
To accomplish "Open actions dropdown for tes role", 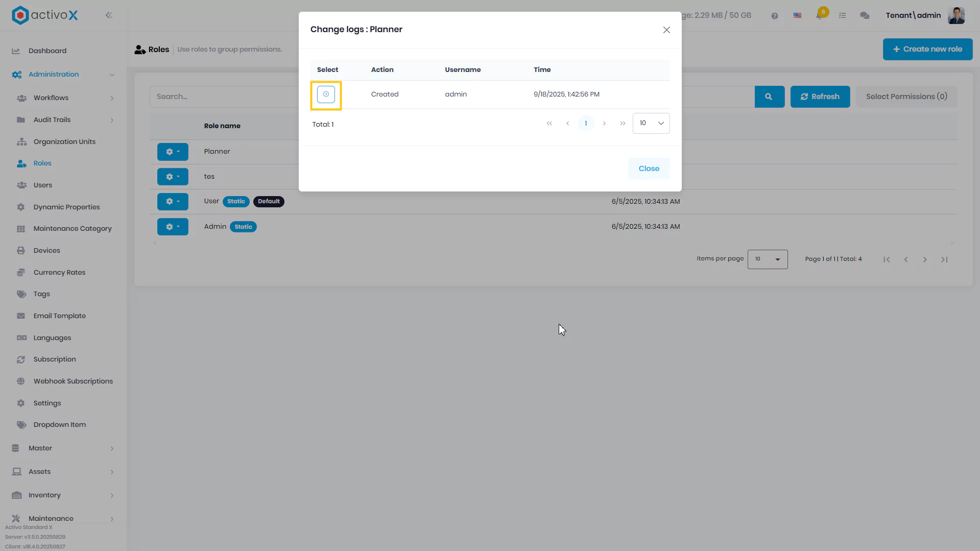I will 173,177.
